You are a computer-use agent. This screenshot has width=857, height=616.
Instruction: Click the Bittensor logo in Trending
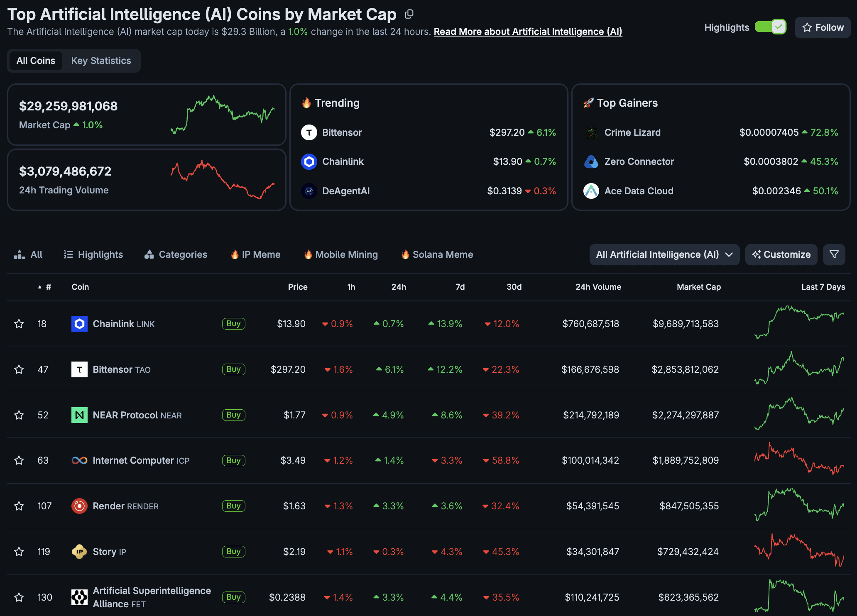click(x=309, y=132)
